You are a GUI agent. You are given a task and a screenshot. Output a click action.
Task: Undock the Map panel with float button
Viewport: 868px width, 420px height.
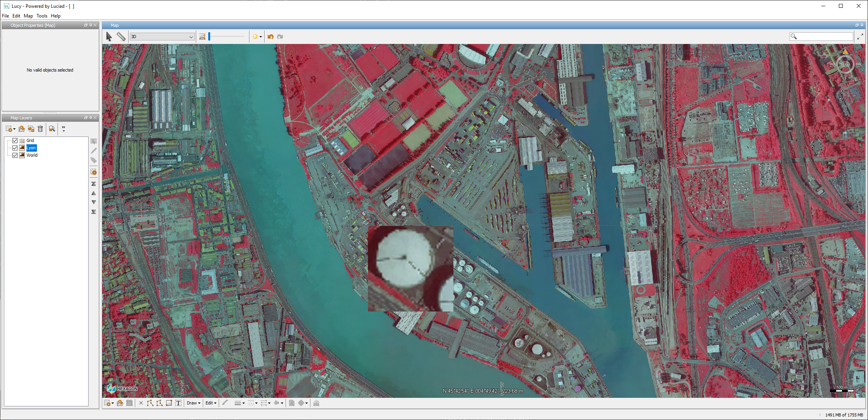pos(857,25)
